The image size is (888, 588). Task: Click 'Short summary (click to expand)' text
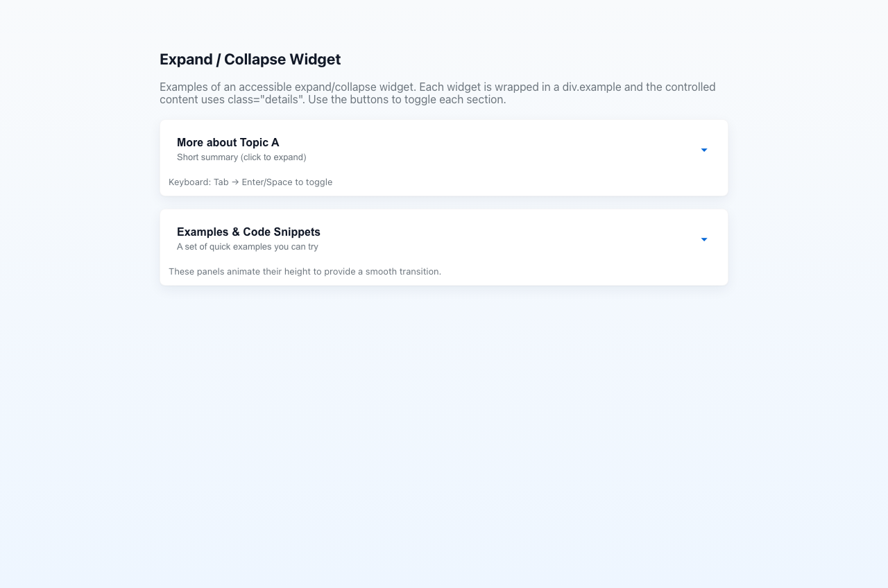tap(241, 157)
